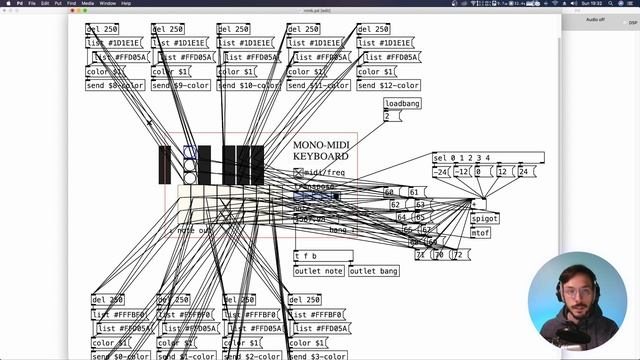Click the bottom bang circle

tap(190, 178)
